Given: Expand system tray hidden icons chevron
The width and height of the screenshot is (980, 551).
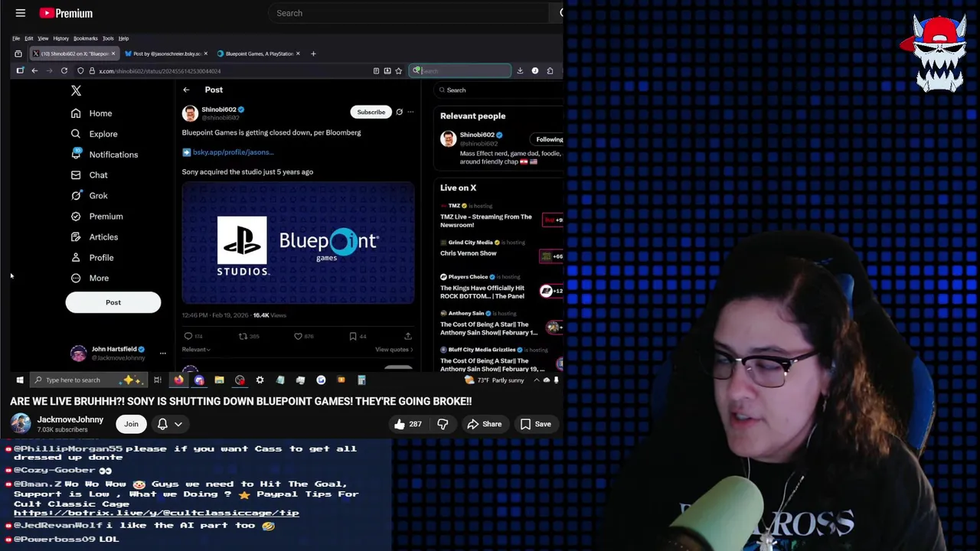Looking at the screenshot, I should (x=536, y=380).
